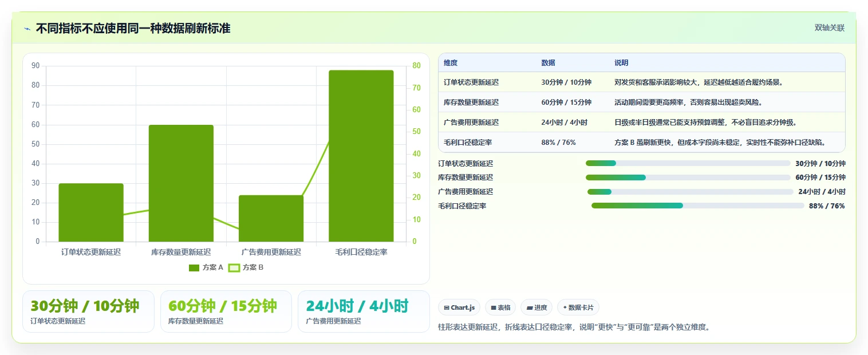Click the 毛利口径稳定率 progress bar
This screenshot has height=355, width=868.
698,206
